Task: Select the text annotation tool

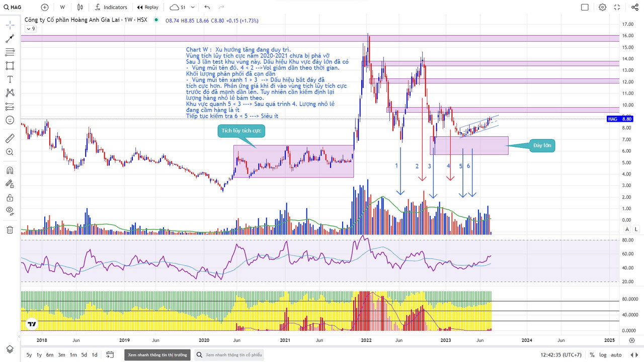Action: (10, 79)
